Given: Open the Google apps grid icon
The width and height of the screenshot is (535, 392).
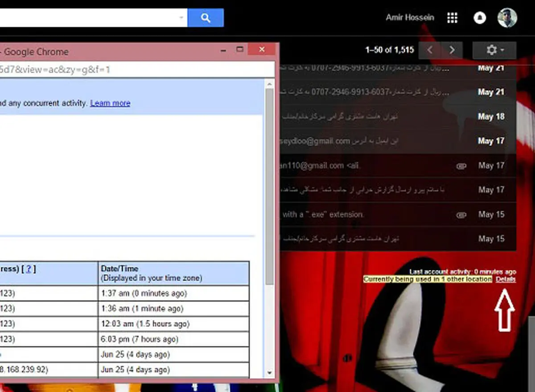Looking at the screenshot, I should pyautogui.click(x=452, y=18).
